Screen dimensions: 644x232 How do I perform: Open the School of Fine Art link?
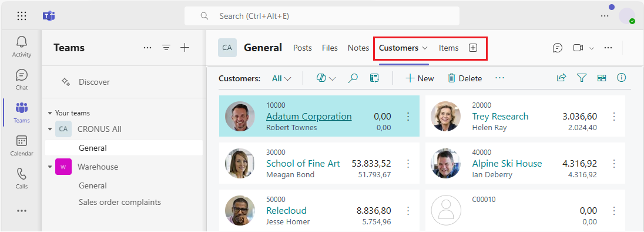tap(303, 163)
